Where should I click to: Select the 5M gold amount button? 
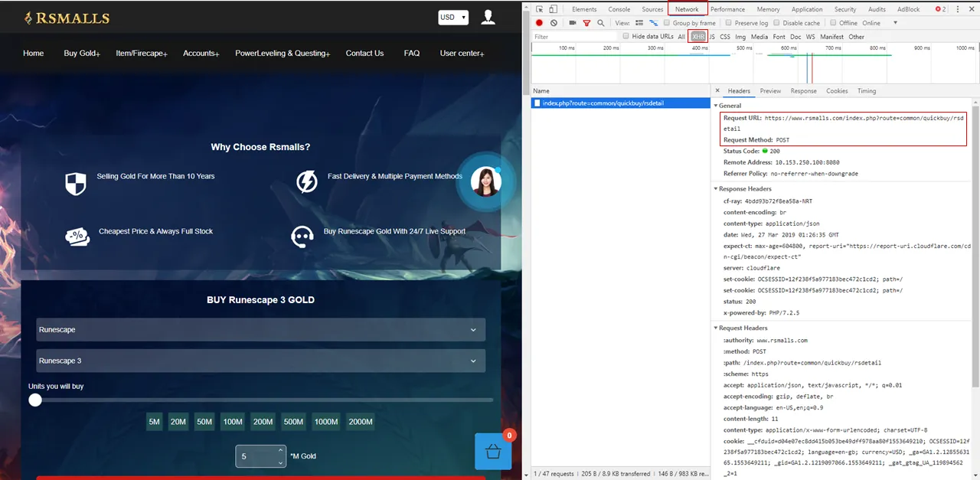(x=155, y=422)
